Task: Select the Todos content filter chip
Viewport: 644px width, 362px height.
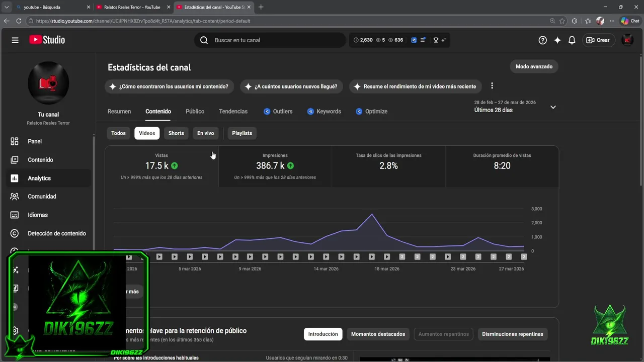Action: tap(119, 133)
